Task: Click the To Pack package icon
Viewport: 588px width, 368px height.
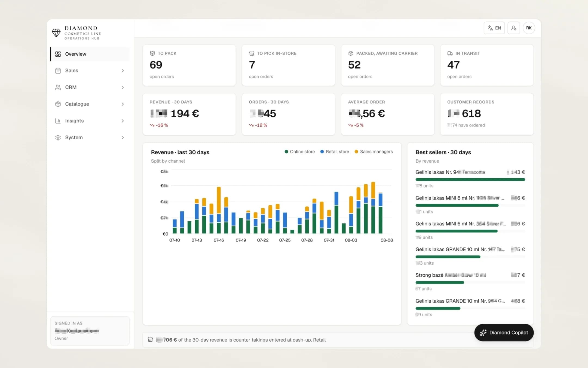Action: 152,53
